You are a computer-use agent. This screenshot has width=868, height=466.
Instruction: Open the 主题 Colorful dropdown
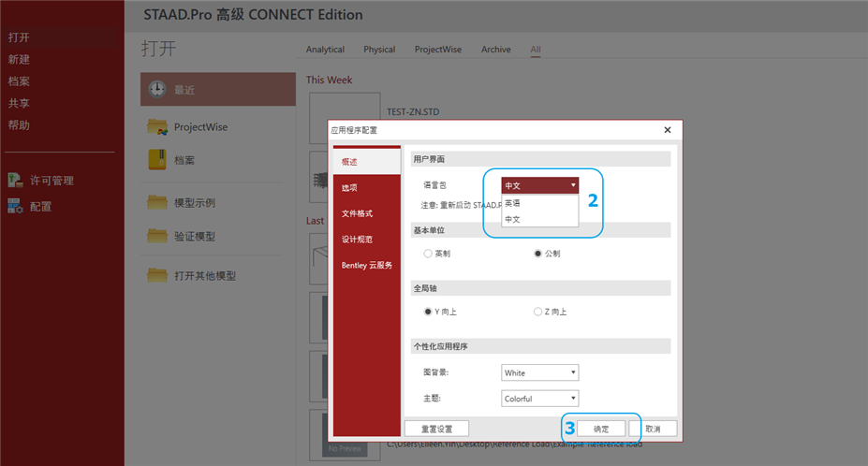click(539, 399)
